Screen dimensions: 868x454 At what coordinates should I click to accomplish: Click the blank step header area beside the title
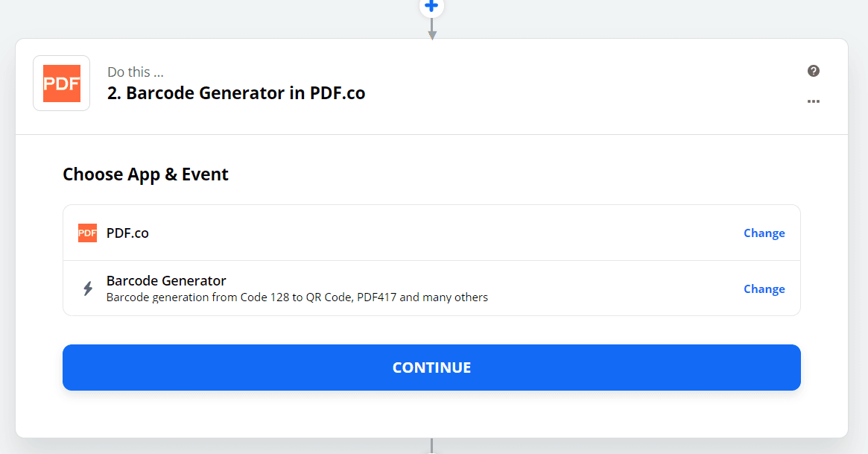coord(581,86)
